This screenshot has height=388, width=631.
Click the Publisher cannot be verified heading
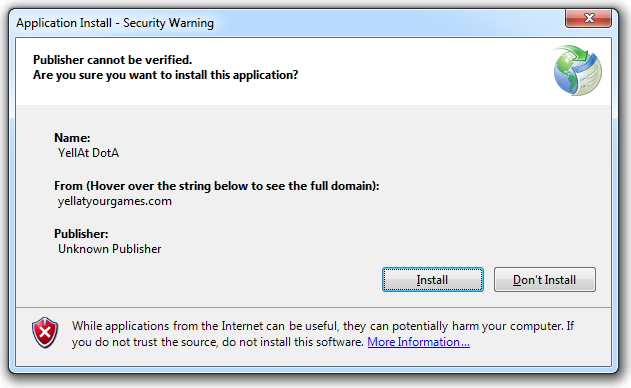pyautogui.click(x=113, y=60)
